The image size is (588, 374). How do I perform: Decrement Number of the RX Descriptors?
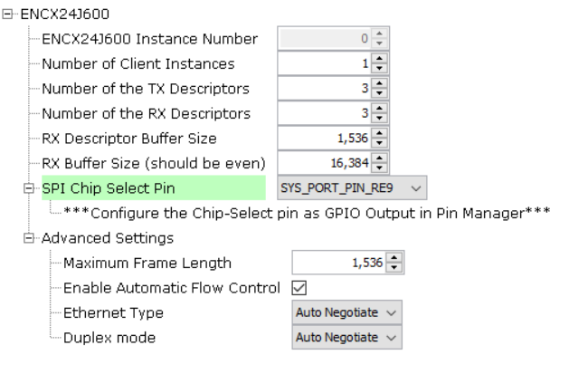click(380, 119)
